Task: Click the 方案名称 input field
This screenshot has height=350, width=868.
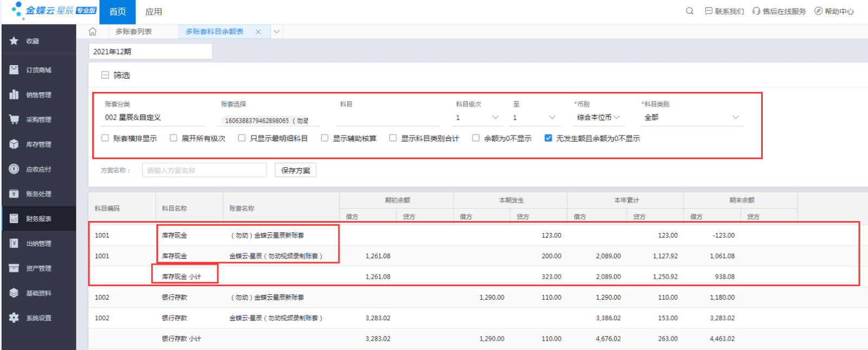Action: [204, 170]
